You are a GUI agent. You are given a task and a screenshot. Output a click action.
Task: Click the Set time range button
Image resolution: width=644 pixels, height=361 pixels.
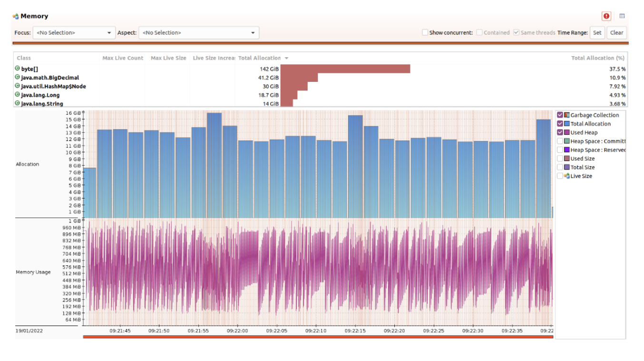pyautogui.click(x=597, y=32)
